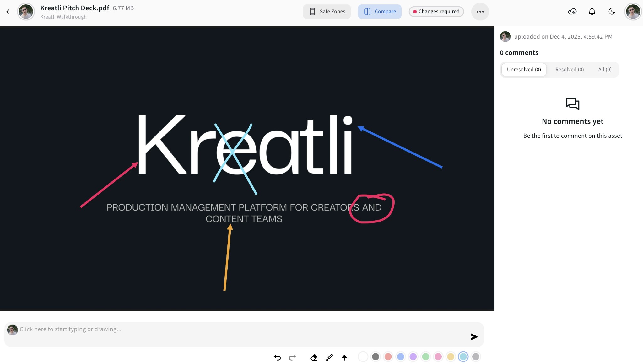This screenshot has height=364, width=643.
Task: Open your profile avatar menu
Action: click(x=633, y=12)
